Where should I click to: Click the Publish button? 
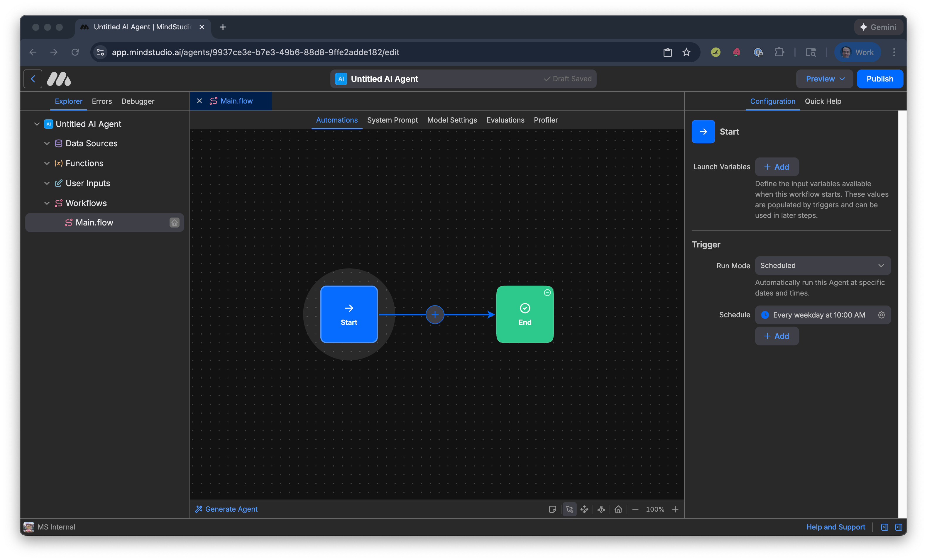click(x=879, y=79)
